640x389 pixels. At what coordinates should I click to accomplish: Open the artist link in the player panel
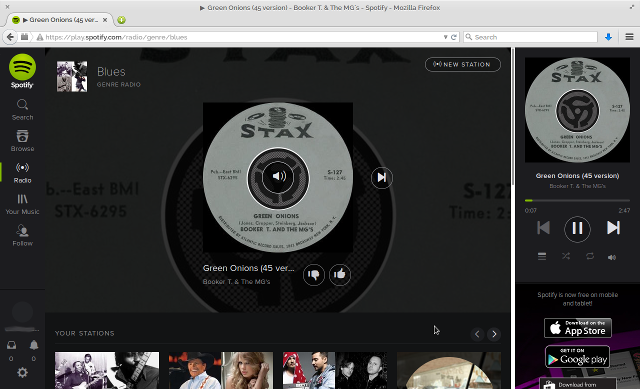click(x=577, y=186)
